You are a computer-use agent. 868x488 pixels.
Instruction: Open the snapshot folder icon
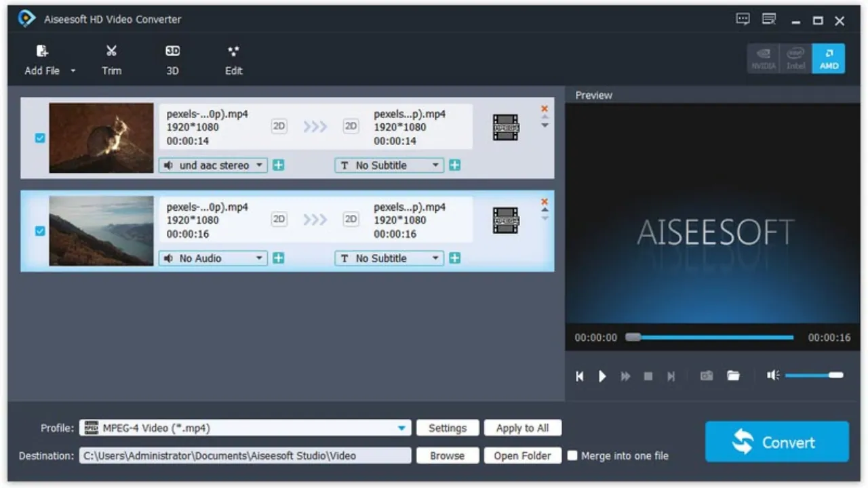click(733, 375)
